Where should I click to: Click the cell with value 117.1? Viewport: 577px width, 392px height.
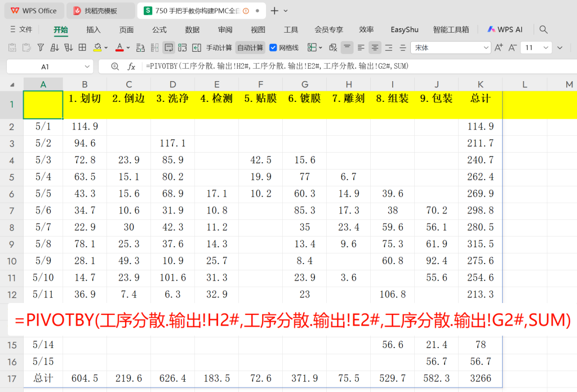172,143
